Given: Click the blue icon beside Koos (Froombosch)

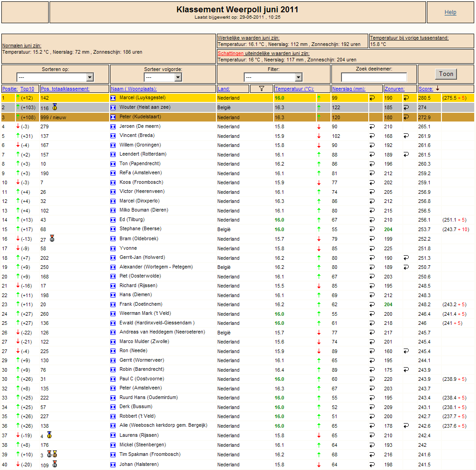Looking at the screenshot, I should [113, 182].
